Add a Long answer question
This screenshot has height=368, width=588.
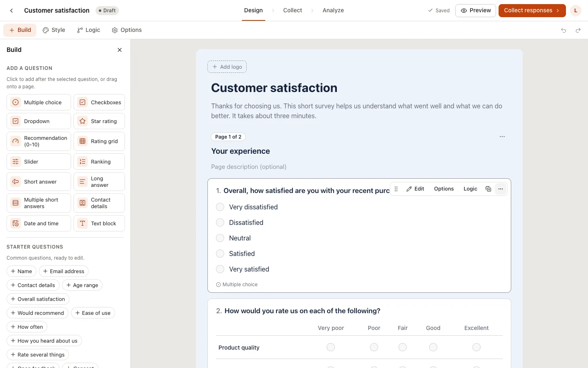pos(99,182)
